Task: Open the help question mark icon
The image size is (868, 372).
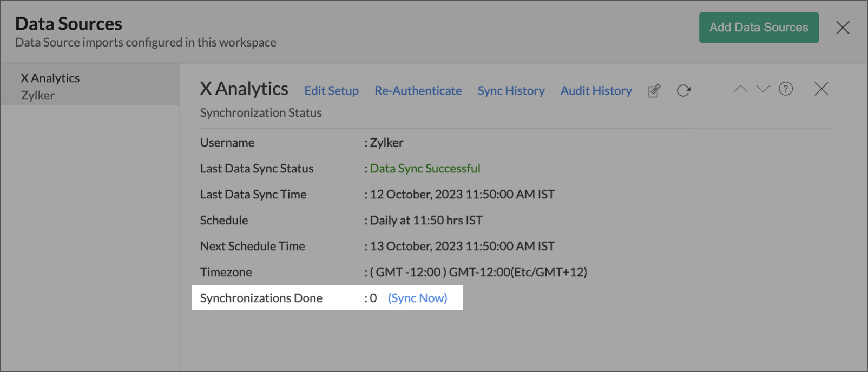Action: (786, 89)
